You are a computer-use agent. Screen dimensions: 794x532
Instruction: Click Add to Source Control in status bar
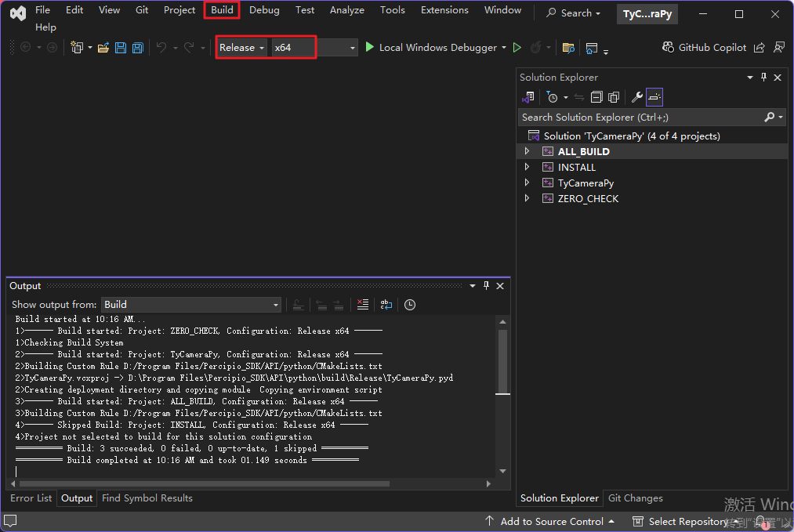click(x=552, y=521)
